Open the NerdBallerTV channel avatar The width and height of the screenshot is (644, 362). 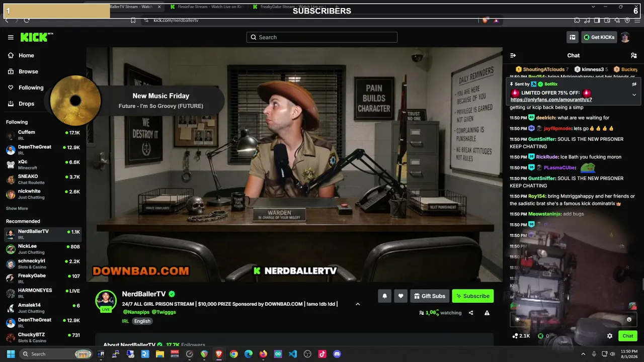(x=106, y=301)
